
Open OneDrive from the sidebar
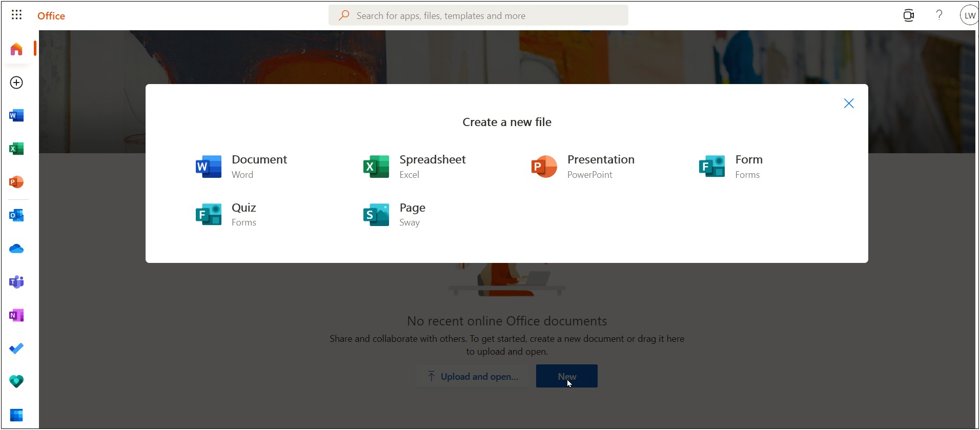tap(16, 249)
